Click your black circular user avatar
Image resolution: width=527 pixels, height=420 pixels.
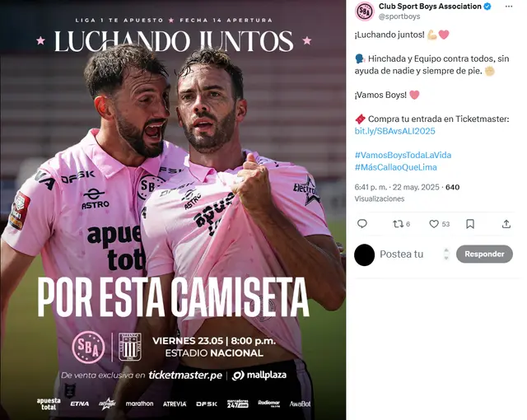[x=364, y=255]
